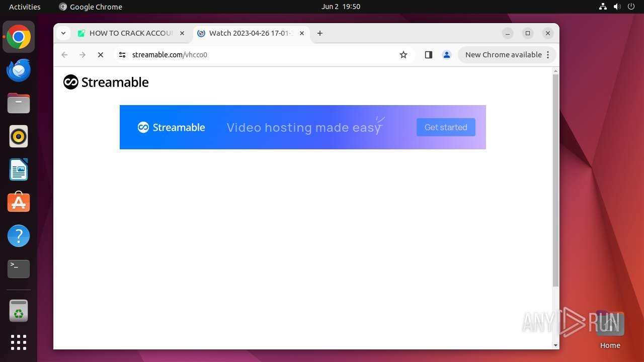
Task: Open a new browser tab
Action: coord(320,33)
